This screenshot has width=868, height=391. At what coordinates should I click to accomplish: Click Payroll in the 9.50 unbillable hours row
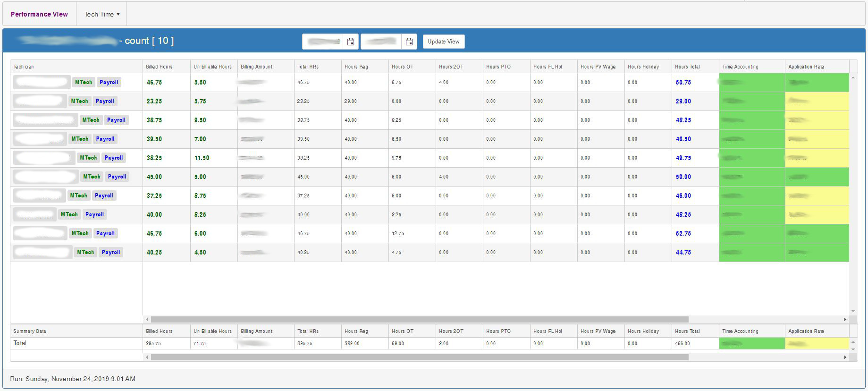117,120
